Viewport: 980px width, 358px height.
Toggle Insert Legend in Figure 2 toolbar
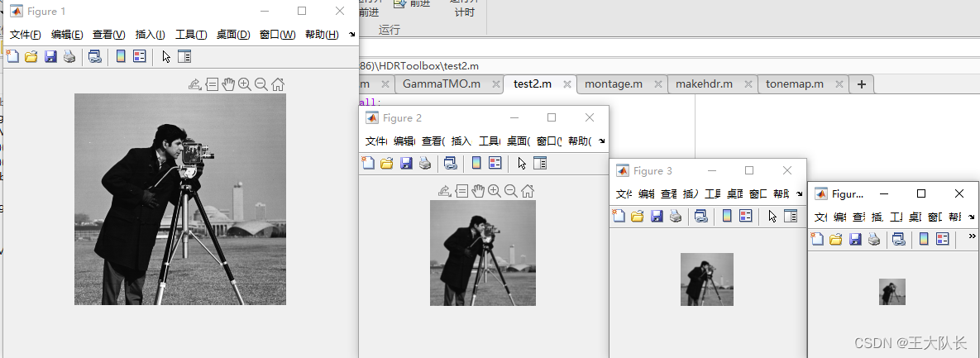click(495, 163)
